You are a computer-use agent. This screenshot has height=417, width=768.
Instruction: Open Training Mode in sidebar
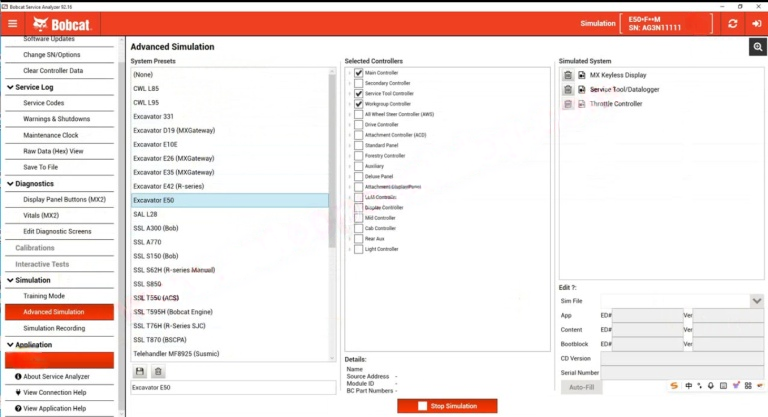pos(44,296)
